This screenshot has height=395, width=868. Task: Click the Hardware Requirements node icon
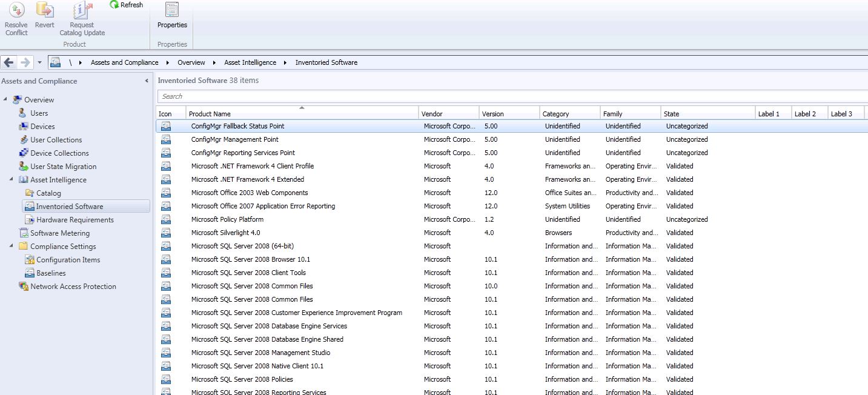coord(29,219)
